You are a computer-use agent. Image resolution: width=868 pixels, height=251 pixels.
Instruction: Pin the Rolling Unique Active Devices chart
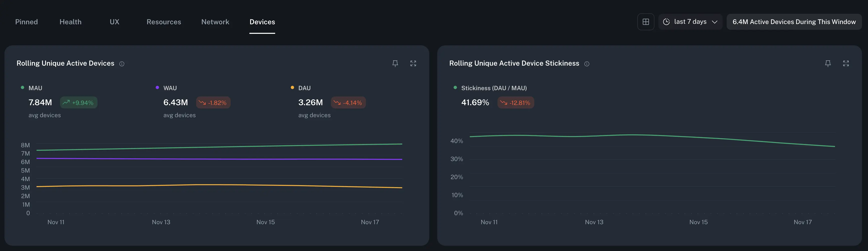395,63
